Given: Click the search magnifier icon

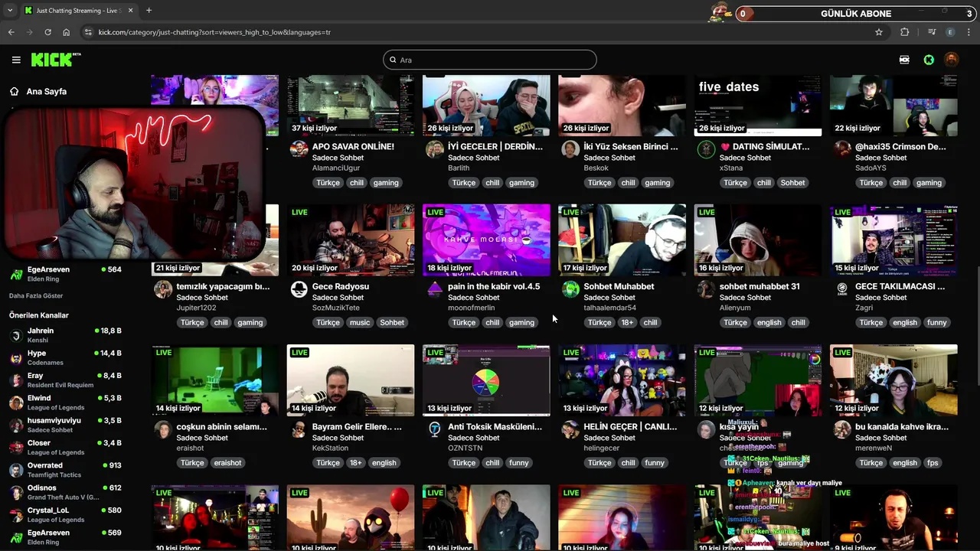Looking at the screenshot, I should (x=393, y=60).
